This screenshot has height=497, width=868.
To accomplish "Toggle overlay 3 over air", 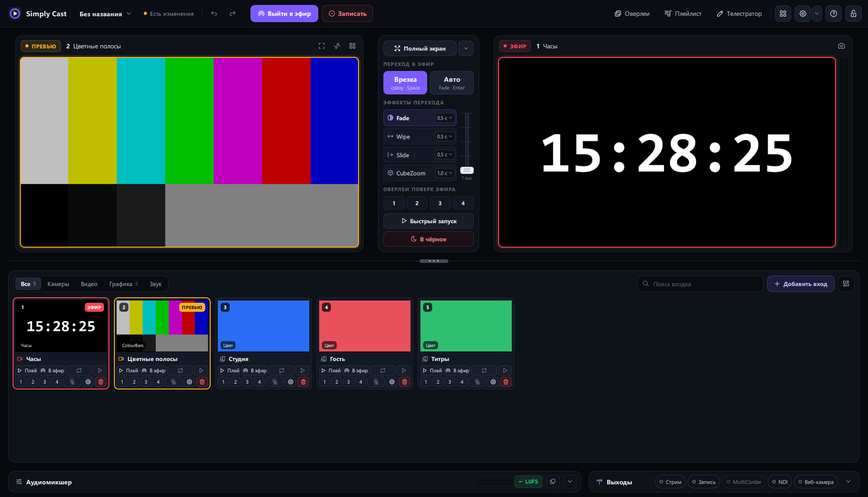I will pyautogui.click(x=440, y=203).
